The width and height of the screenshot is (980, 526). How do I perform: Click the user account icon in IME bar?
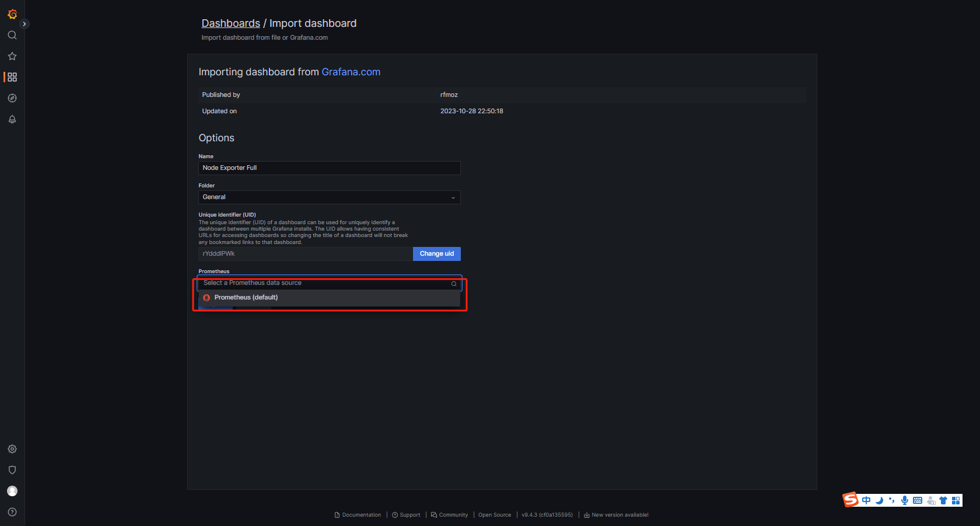(931, 500)
